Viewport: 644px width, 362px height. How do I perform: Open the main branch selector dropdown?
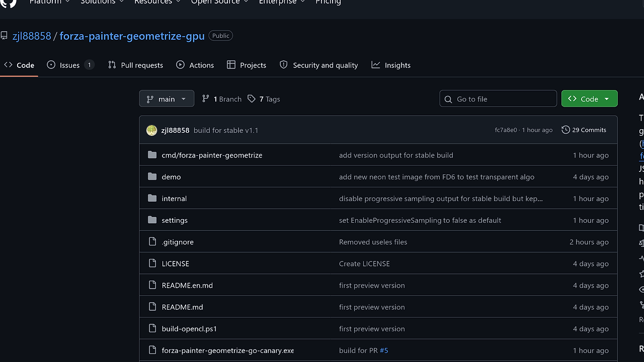click(167, 99)
